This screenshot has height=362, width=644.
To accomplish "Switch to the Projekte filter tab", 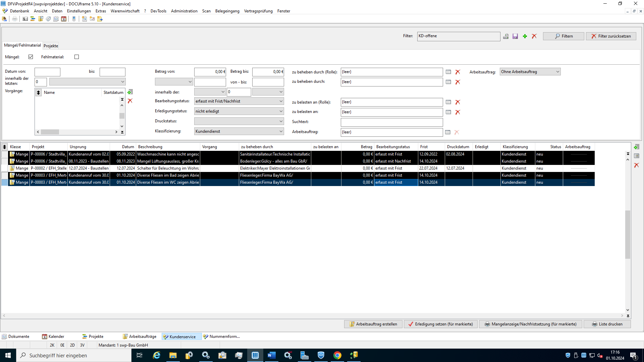I will (x=51, y=46).
